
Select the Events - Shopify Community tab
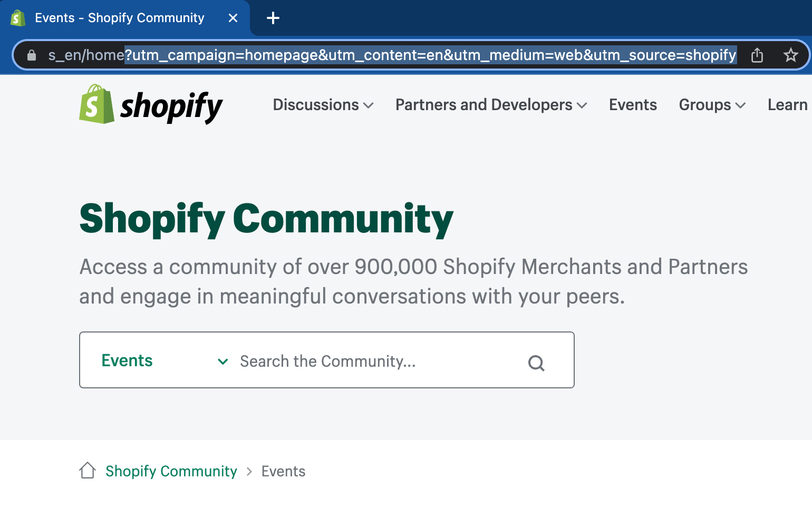(x=119, y=17)
